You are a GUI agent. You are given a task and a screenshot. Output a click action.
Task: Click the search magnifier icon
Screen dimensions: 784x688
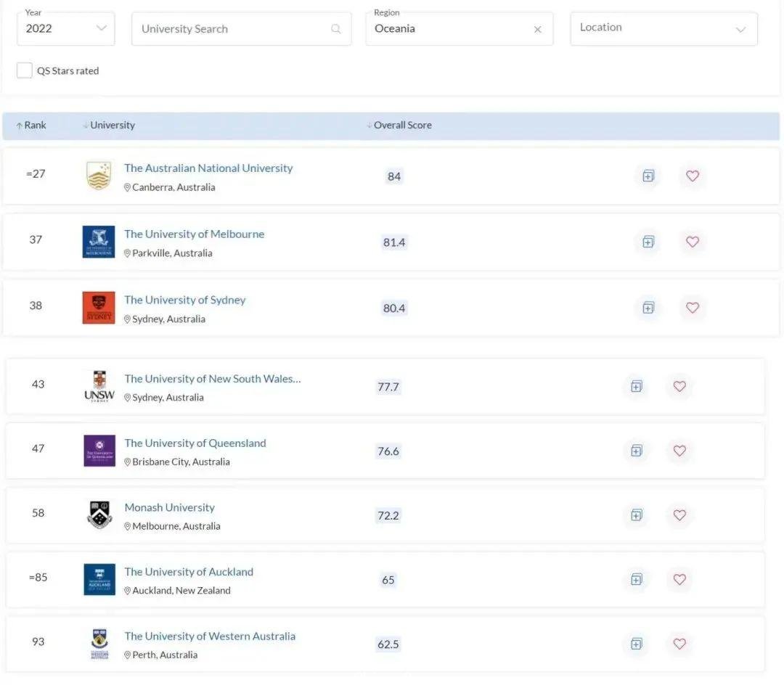[336, 29]
